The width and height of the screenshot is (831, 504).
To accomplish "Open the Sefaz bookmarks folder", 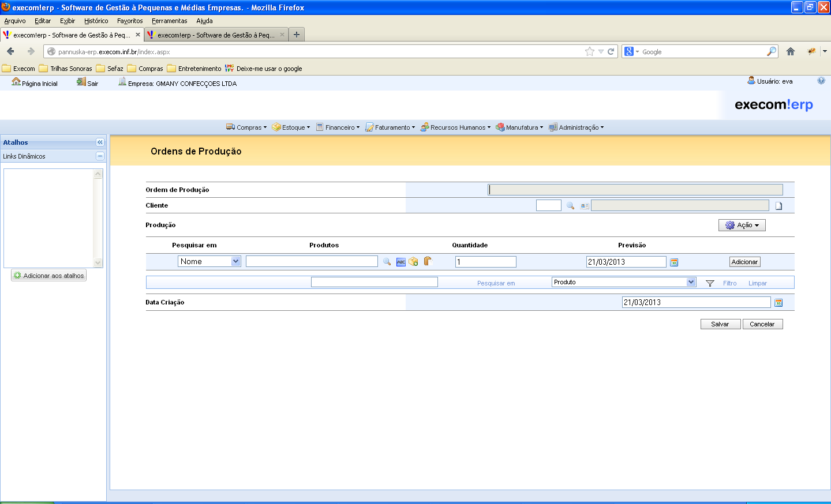I will pos(110,68).
